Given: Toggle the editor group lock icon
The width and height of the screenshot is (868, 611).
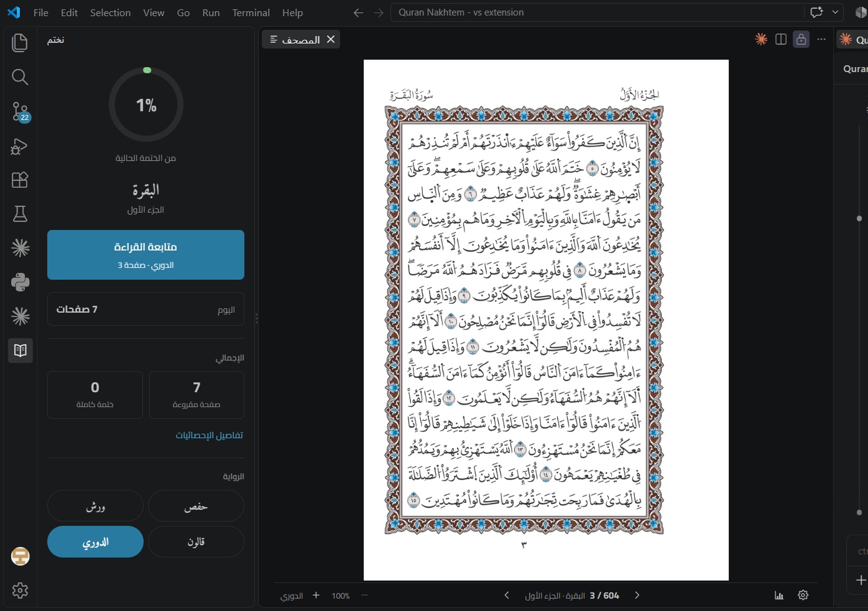Looking at the screenshot, I should (801, 39).
